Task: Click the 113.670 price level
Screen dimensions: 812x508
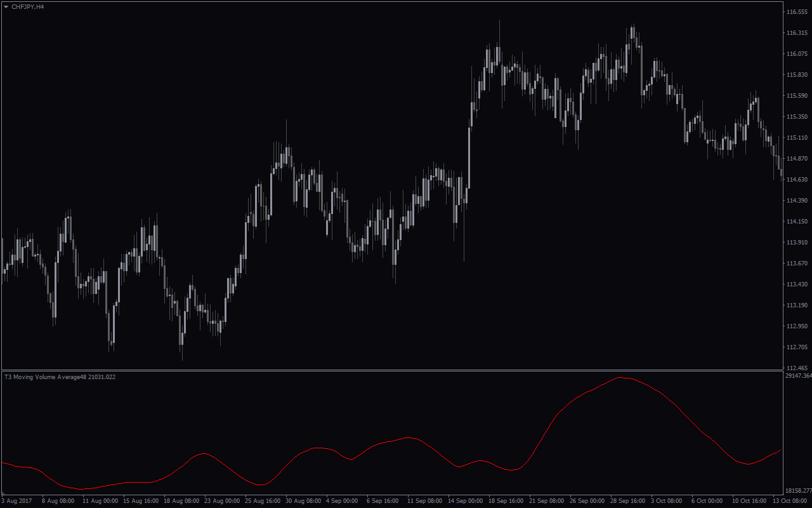Action: pyautogui.click(x=796, y=264)
